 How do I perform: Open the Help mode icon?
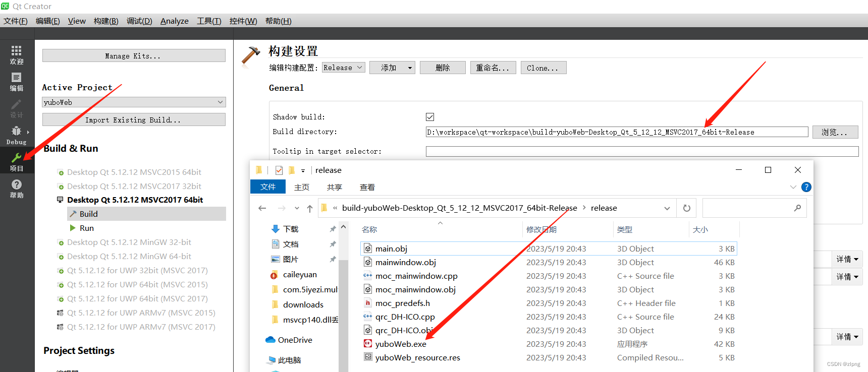coord(17,188)
